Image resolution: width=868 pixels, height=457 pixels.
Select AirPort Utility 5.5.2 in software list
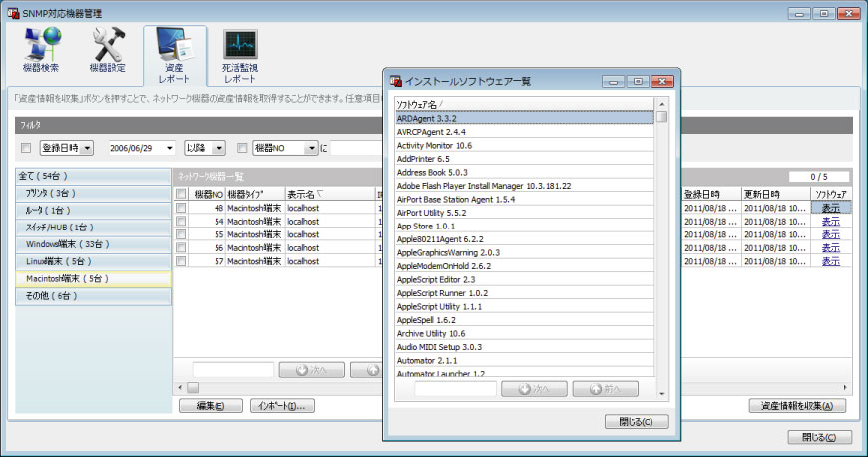coord(524,213)
